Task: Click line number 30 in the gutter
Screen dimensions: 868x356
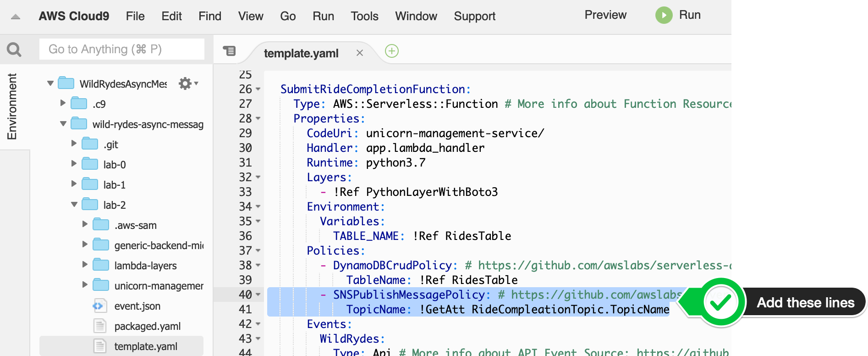Action: tap(245, 148)
